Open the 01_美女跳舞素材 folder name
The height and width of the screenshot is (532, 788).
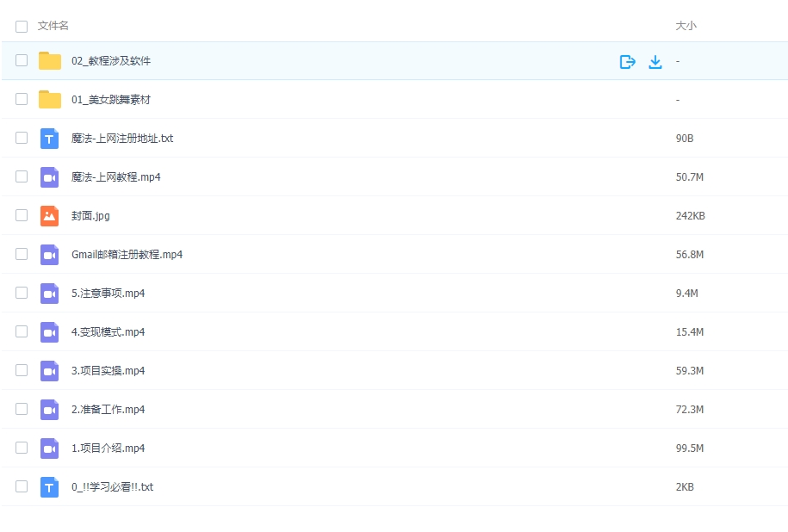[111, 100]
